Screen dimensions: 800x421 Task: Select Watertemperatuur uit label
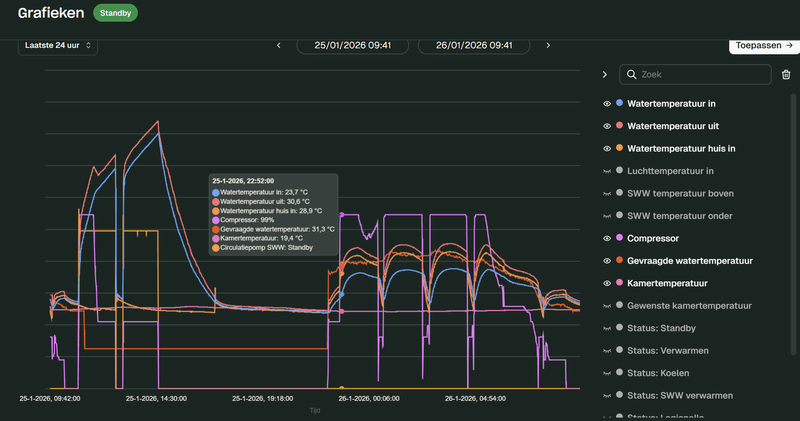click(x=673, y=126)
